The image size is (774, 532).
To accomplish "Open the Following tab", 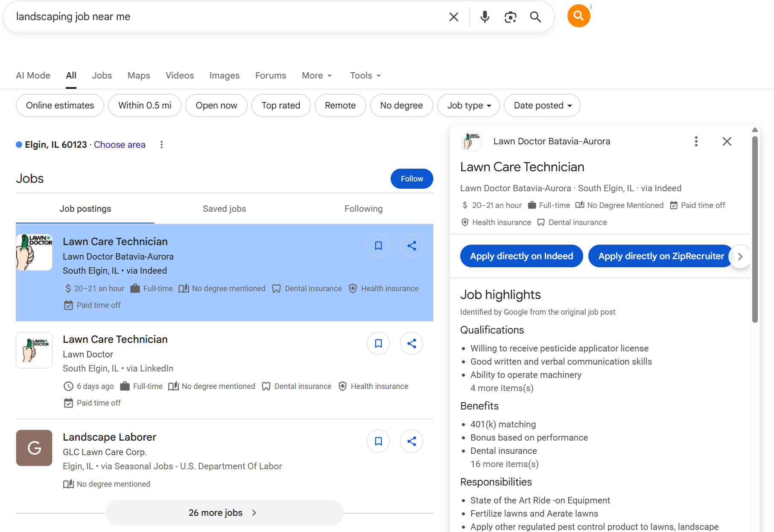I will (x=364, y=209).
